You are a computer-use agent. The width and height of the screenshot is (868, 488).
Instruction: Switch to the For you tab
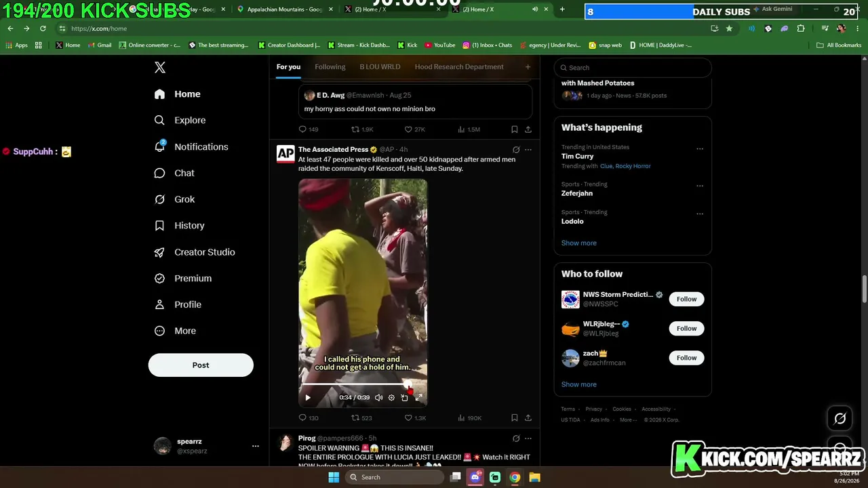coord(288,66)
